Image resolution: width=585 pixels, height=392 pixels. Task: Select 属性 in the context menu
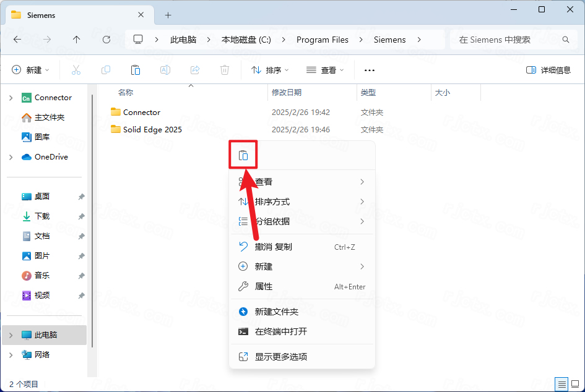click(264, 286)
